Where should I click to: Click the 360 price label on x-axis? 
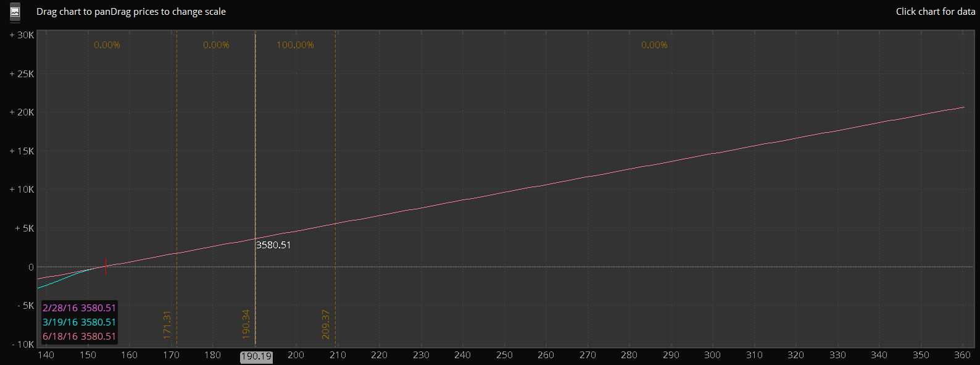tap(962, 355)
